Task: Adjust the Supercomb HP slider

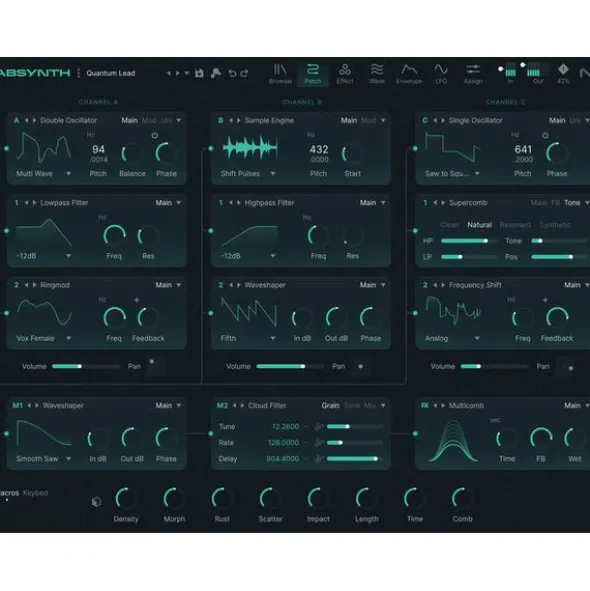Action: [x=469, y=241]
